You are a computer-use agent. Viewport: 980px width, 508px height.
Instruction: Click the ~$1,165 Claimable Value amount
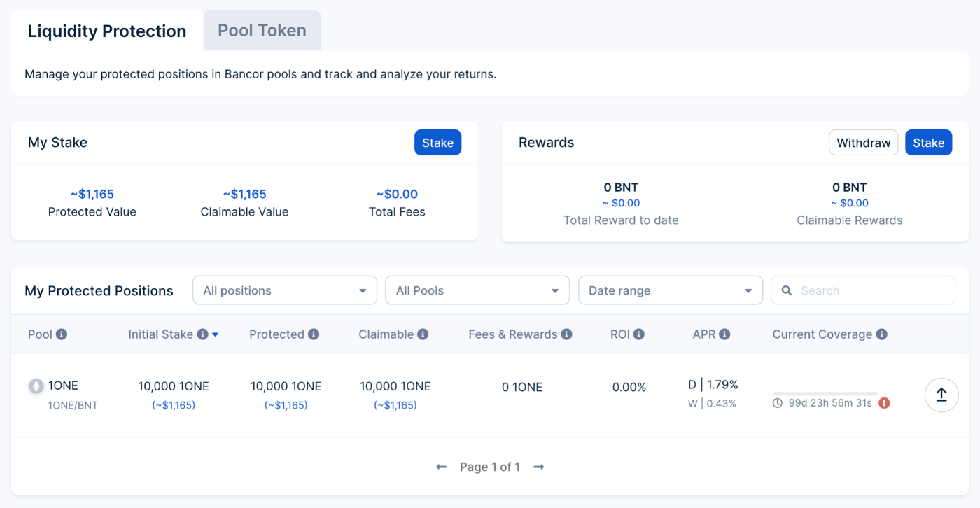(244, 194)
